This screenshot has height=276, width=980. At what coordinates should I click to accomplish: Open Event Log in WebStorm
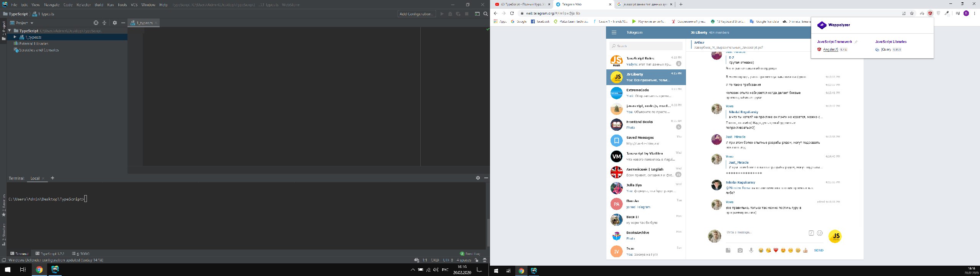click(x=470, y=254)
